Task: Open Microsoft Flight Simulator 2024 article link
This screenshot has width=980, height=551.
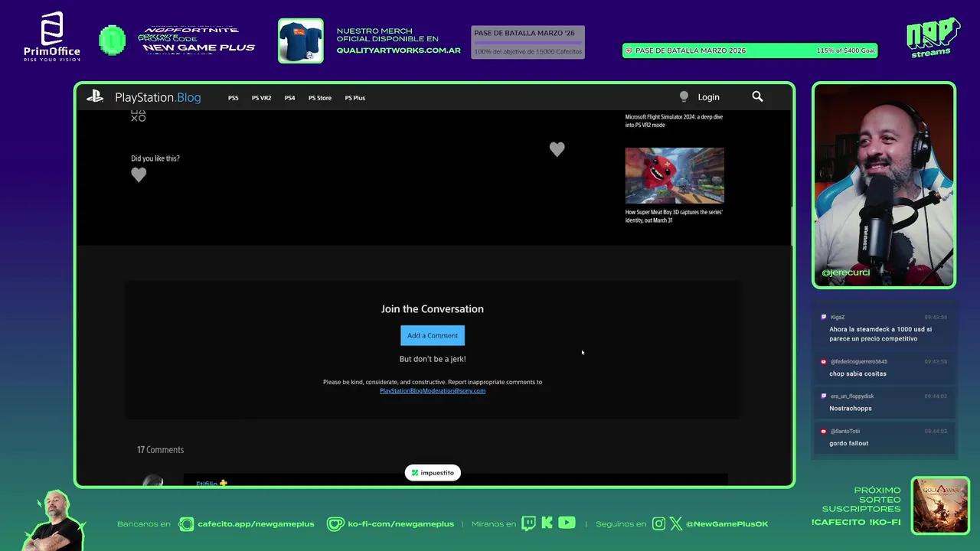Action: 674,121
